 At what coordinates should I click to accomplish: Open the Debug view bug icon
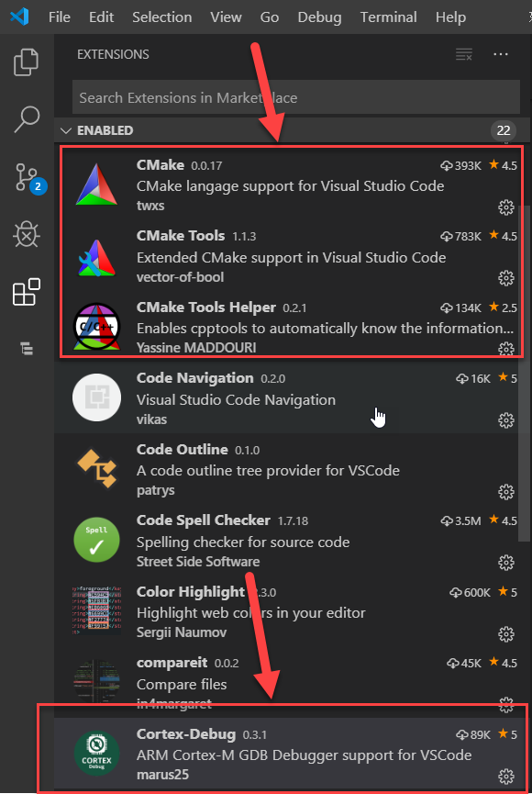(x=27, y=234)
